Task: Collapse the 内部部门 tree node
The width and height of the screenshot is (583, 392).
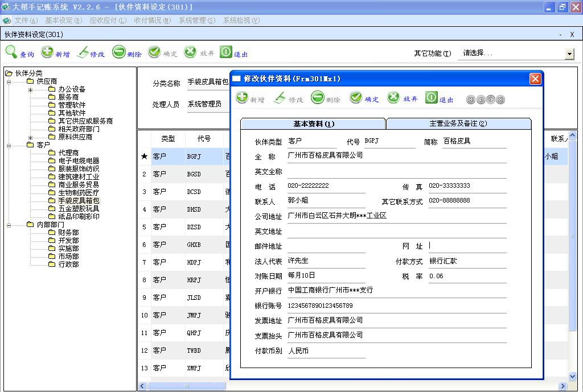Action: click(9, 225)
